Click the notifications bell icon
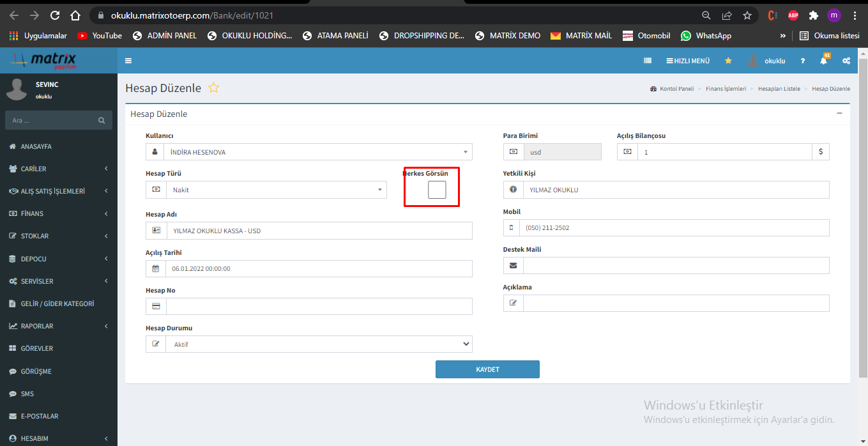Screen dimensions: 868x446 click(823, 61)
